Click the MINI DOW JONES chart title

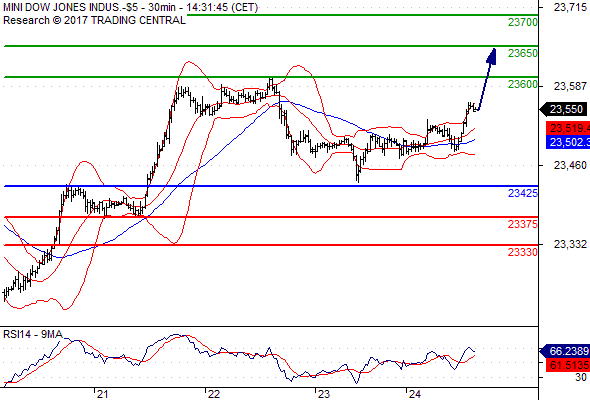click(x=130, y=7)
